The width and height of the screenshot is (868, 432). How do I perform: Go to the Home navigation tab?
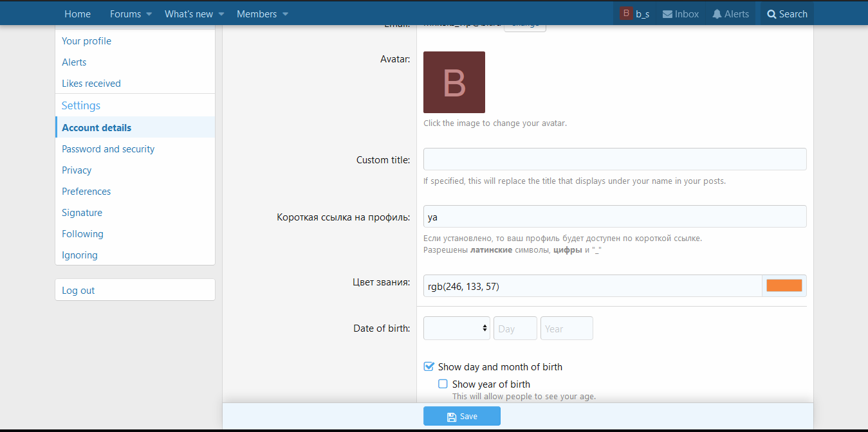pos(77,14)
